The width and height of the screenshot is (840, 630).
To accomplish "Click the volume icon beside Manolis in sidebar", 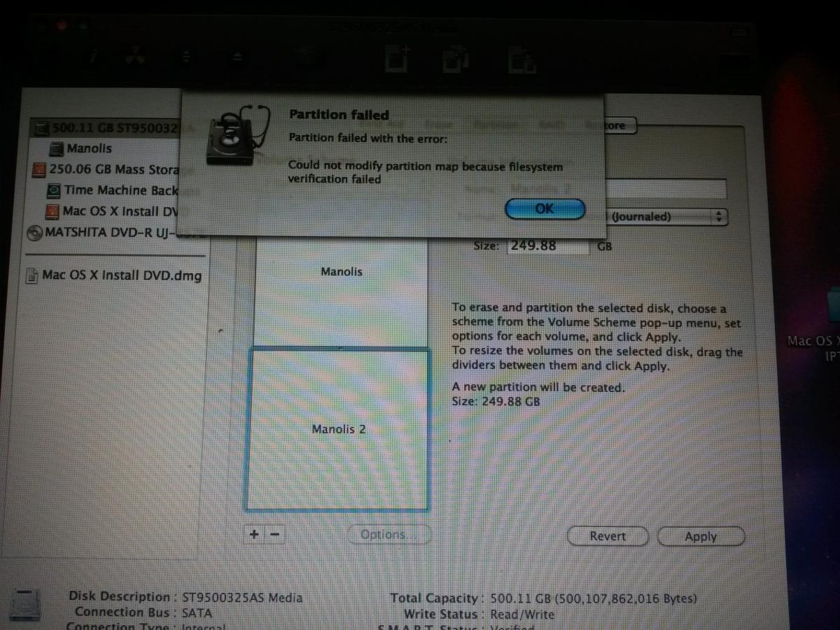I will tap(57, 149).
